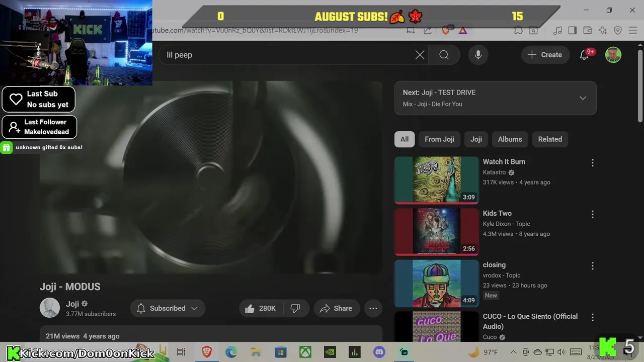Viewport: 644px width, 362px height.
Task: Click the page vertical scrollbar
Action: (x=640, y=85)
